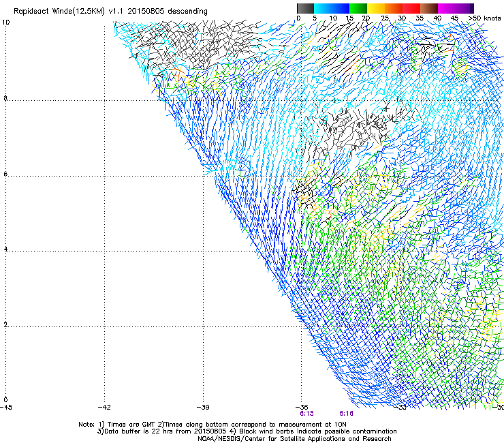504x443 pixels.
Task: Click the latitude axis label '6'
Action: coord(5,174)
